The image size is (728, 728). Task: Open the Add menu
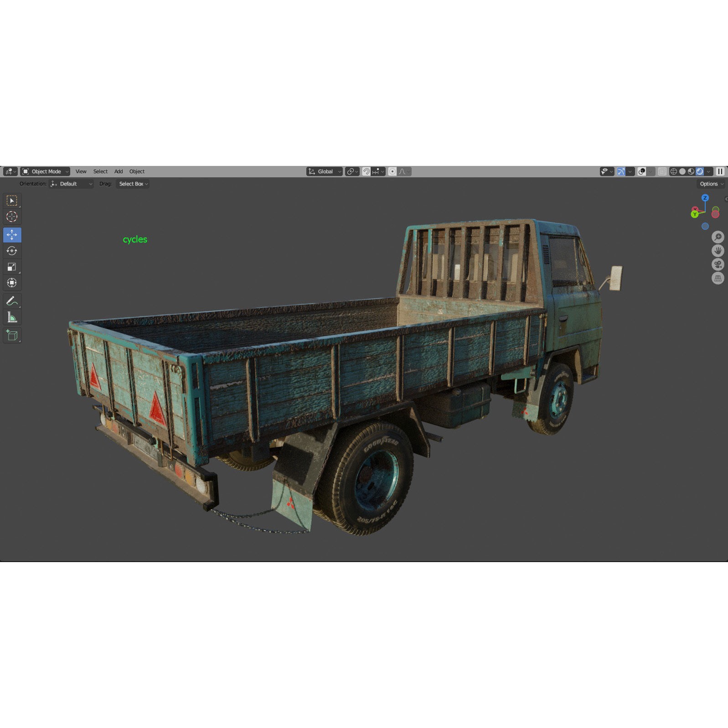(x=119, y=171)
